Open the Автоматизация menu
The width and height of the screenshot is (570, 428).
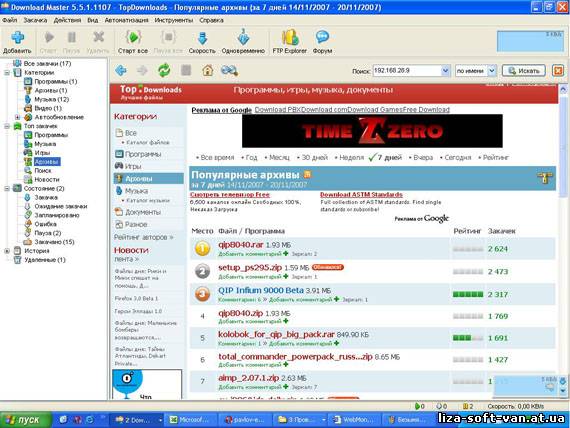pos(126,20)
